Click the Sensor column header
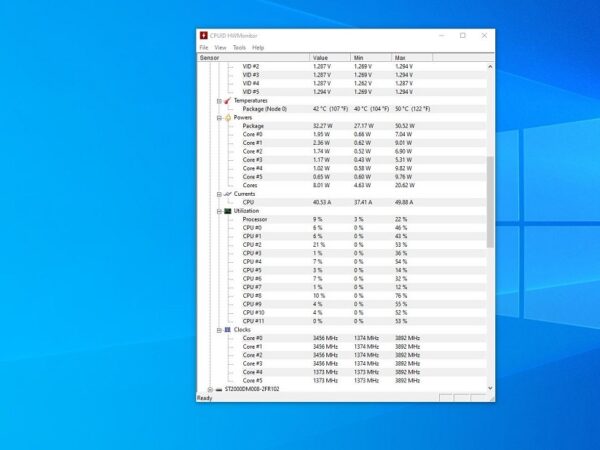 click(x=253, y=58)
